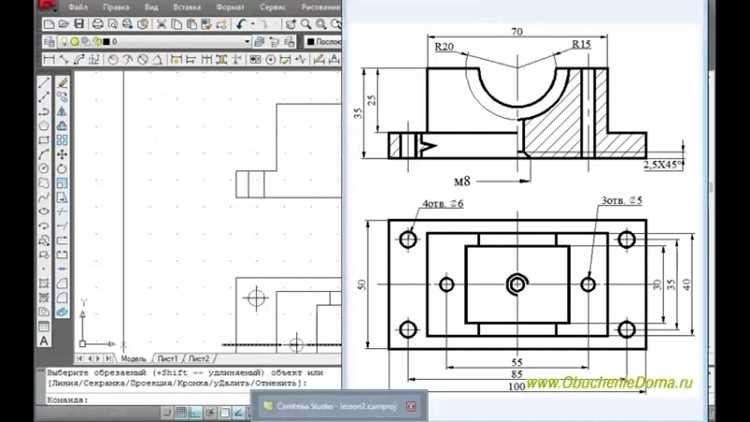Select the Offset modify tool
Image resolution: width=750 pixels, height=422 pixels.
[x=62, y=126]
